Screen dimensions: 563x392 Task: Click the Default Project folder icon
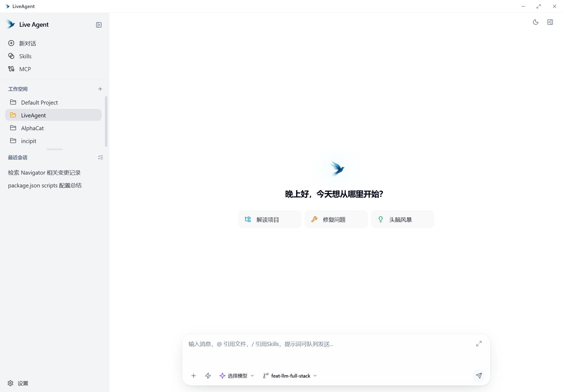pyautogui.click(x=13, y=102)
